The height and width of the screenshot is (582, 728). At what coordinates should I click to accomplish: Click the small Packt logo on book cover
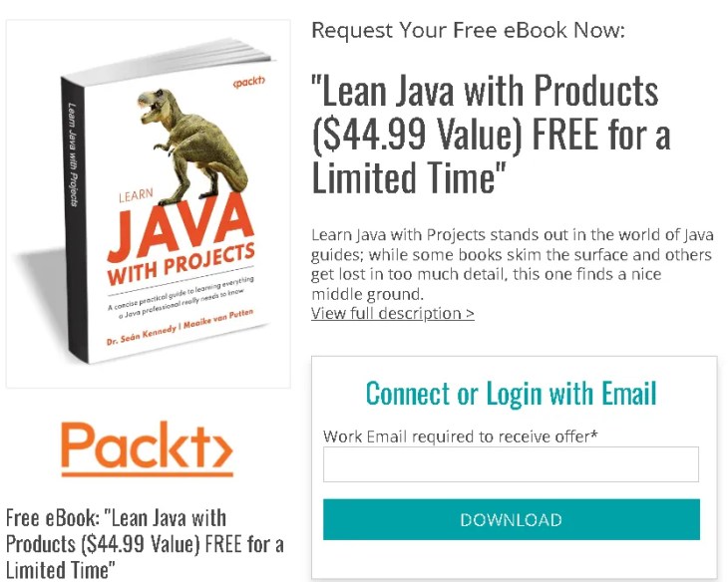249,82
